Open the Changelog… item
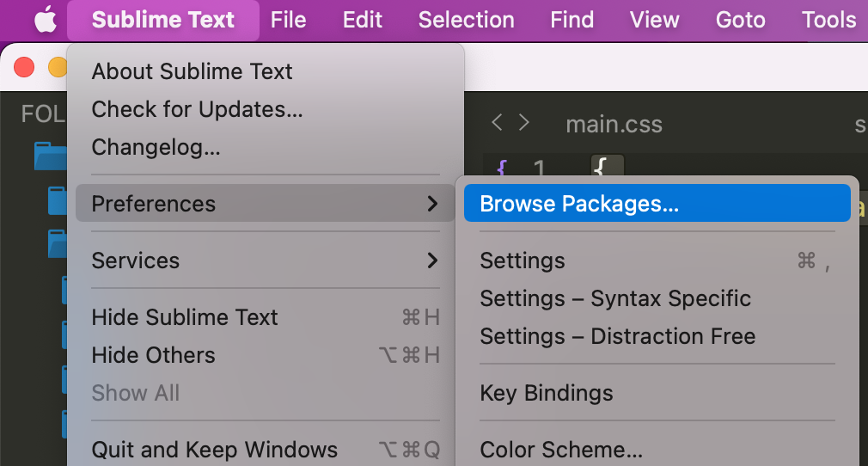 tap(156, 147)
